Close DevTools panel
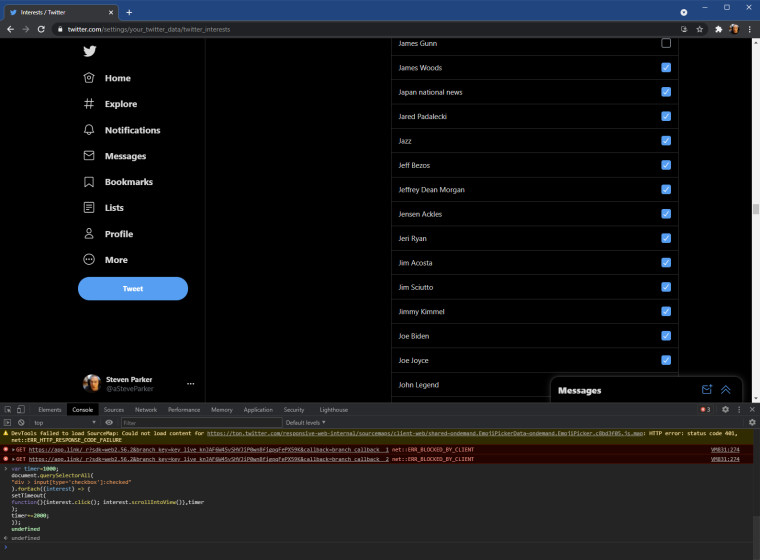The height and width of the screenshot is (560, 760). (752, 410)
